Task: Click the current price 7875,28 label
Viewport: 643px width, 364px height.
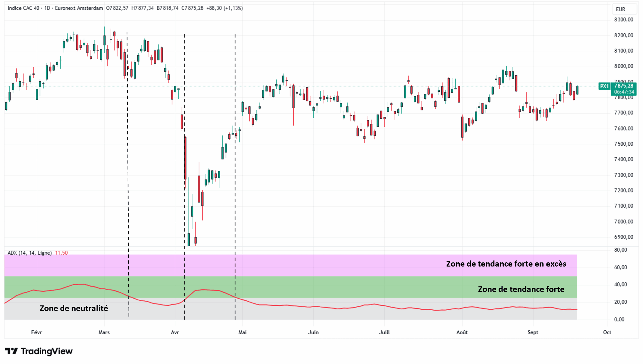Action: 623,86
